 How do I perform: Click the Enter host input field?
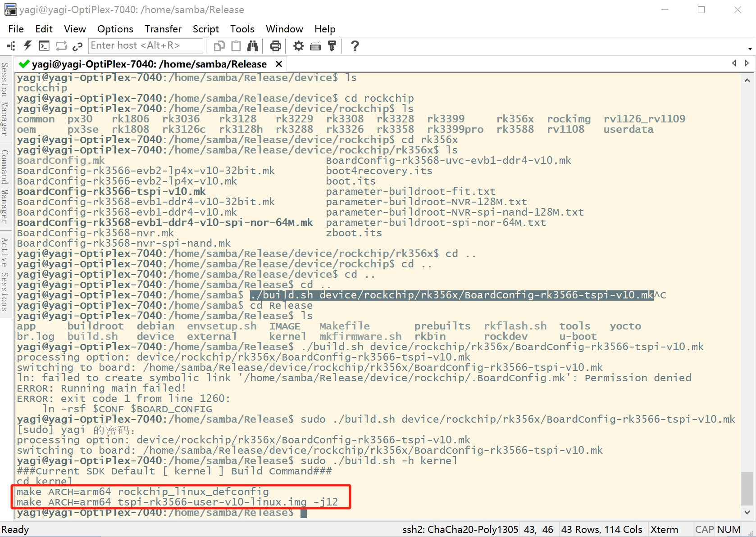pos(145,45)
